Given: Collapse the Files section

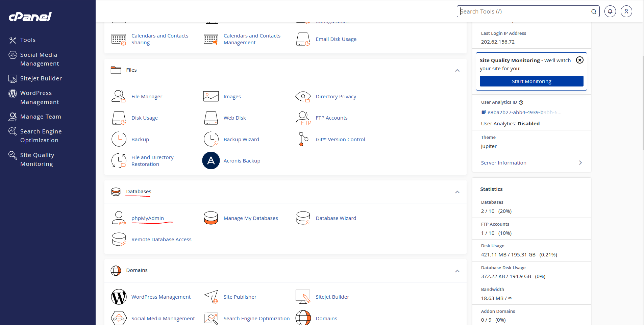Looking at the screenshot, I should tap(457, 70).
